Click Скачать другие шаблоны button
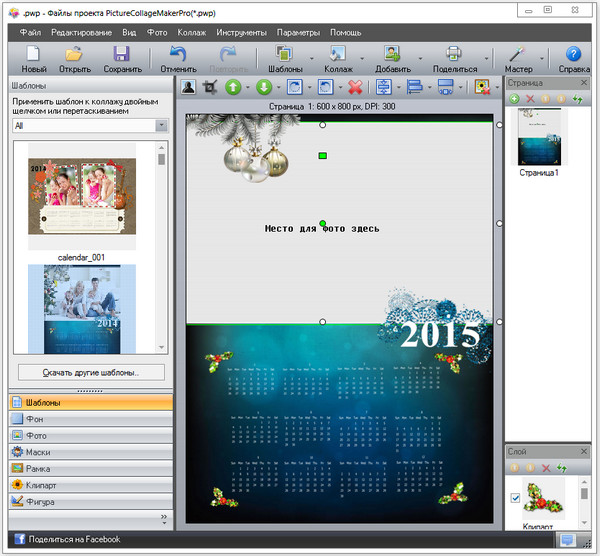This screenshot has width=600, height=556. point(90,372)
